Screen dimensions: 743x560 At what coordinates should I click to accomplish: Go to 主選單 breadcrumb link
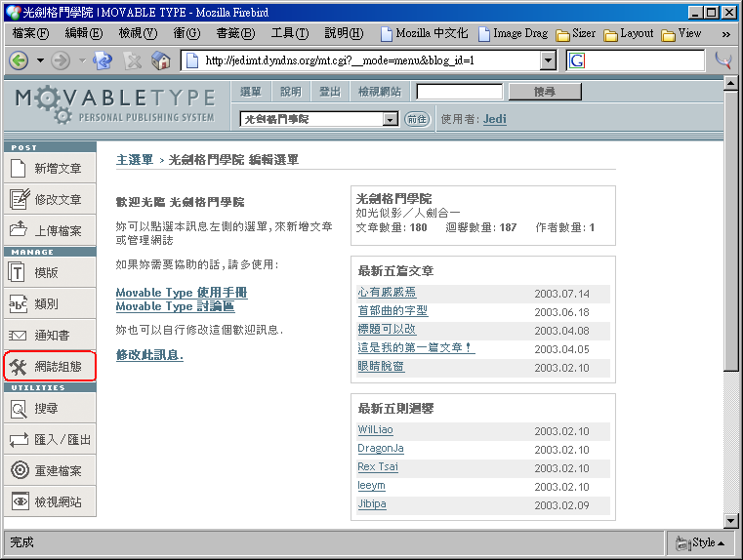tap(135, 160)
